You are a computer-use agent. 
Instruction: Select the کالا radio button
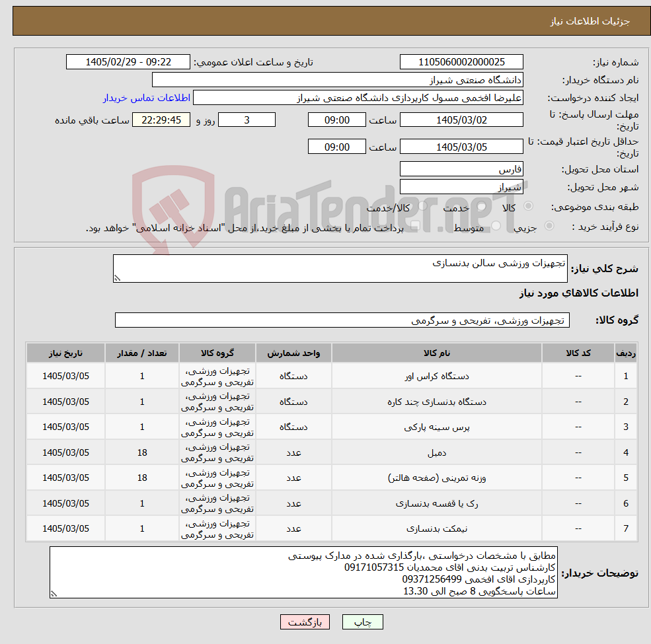click(528, 206)
